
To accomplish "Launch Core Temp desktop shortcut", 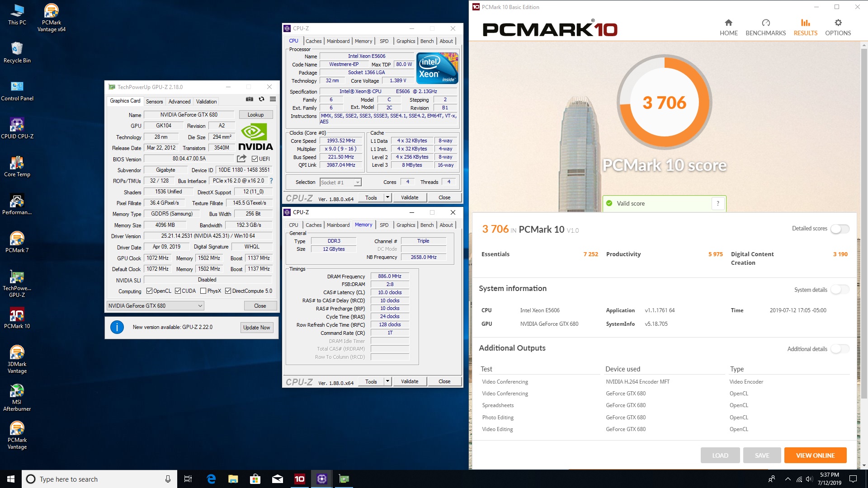I will (x=17, y=166).
